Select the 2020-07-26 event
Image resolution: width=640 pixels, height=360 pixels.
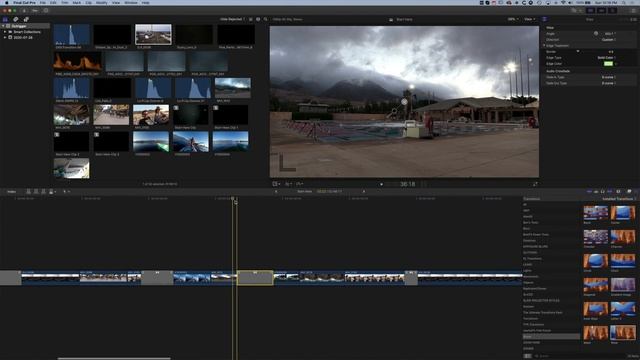tap(23, 37)
